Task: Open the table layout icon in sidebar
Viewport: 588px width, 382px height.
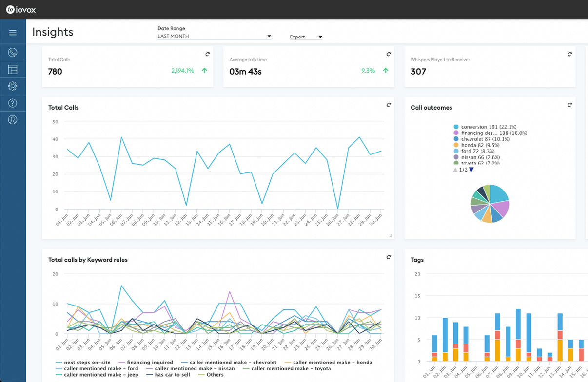Action: coord(13,70)
